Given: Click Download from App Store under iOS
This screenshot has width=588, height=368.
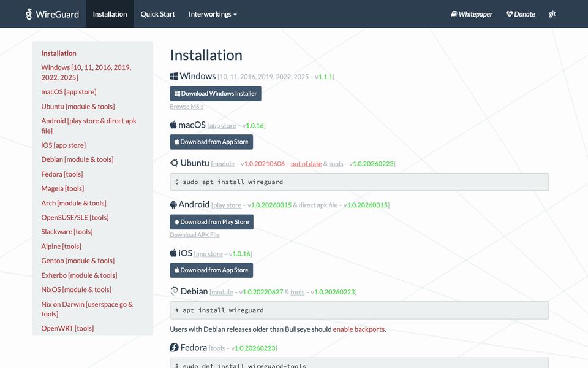Looking at the screenshot, I should (211, 270).
